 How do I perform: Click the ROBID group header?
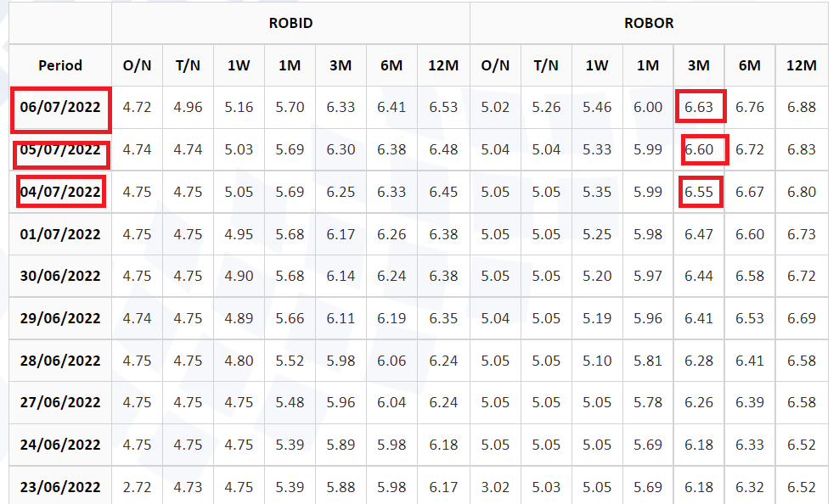290,23
